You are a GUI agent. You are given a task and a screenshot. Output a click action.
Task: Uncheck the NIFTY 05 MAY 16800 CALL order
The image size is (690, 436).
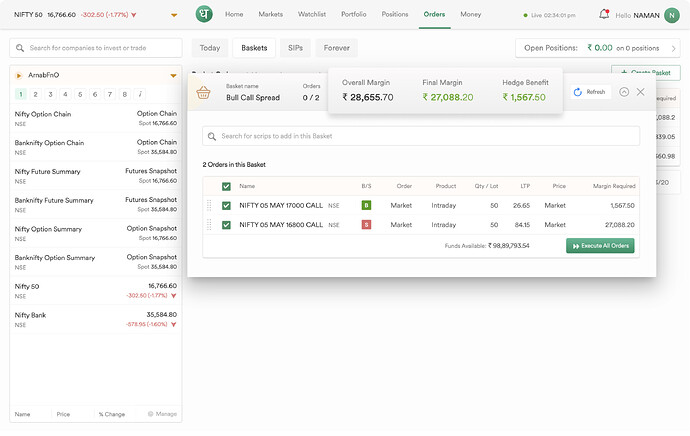(226, 225)
